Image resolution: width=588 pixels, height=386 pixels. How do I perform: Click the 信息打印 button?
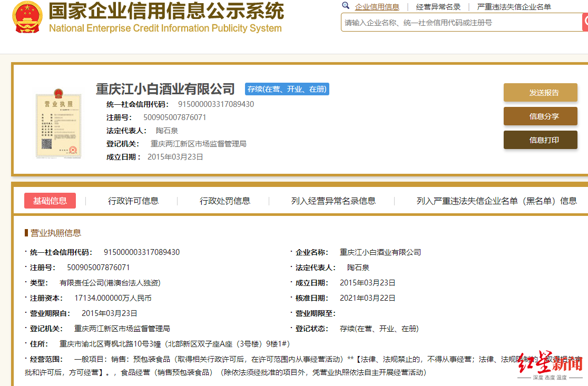tap(541, 140)
